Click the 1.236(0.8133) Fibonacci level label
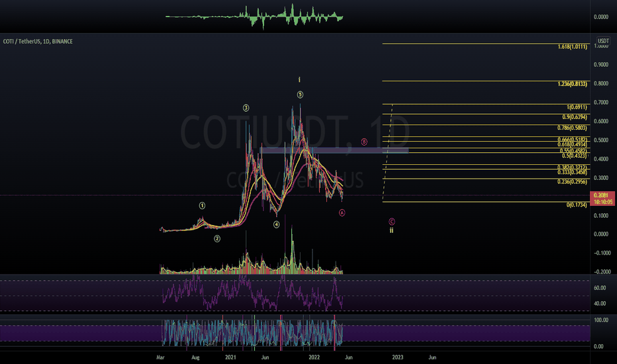Viewport: 617px width, 364px height. coord(572,84)
